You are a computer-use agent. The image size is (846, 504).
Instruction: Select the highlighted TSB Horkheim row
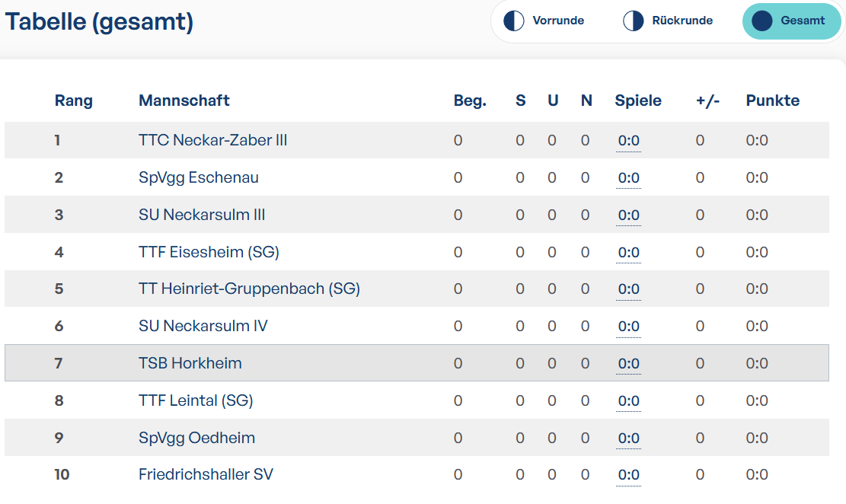(x=417, y=363)
